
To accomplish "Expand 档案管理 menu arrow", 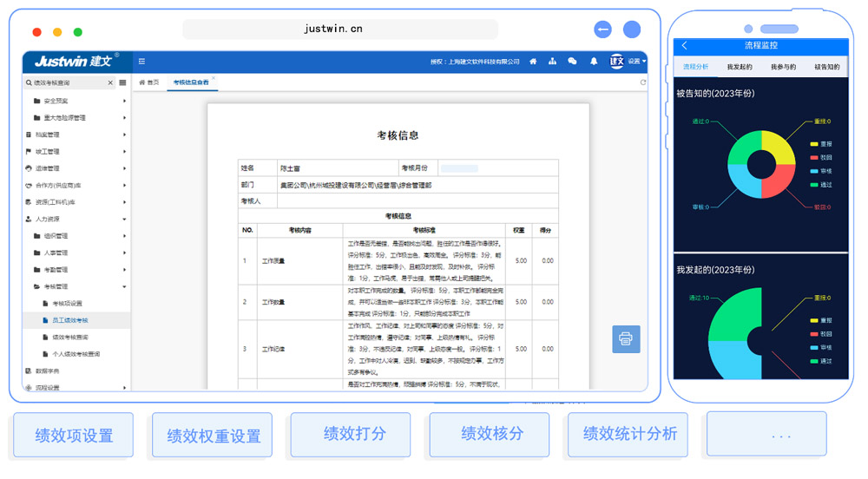I will pos(124,135).
